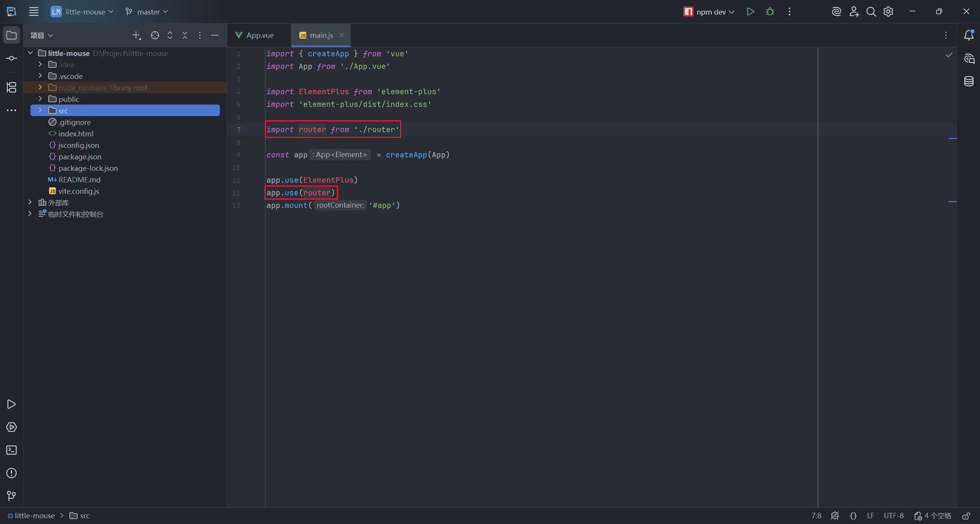Open the master branch dropdown
This screenshot has height=524, width=980.
[x=147, y=12]
